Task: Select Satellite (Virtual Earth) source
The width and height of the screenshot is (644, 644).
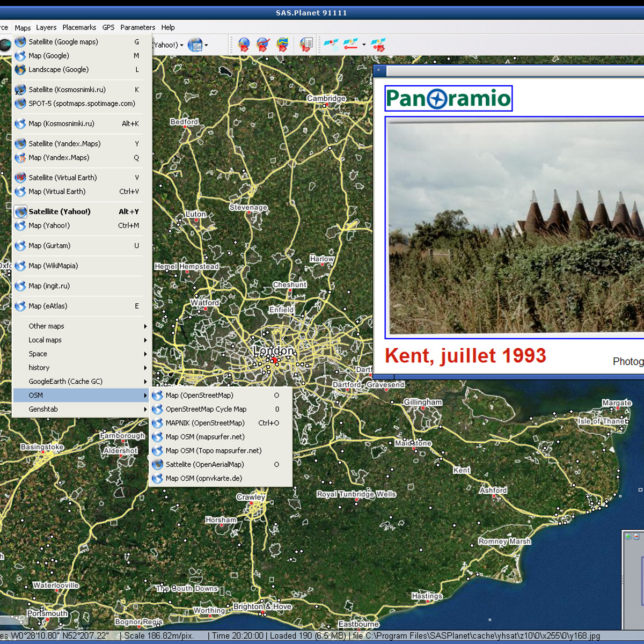Action: (x=82, y=178)
